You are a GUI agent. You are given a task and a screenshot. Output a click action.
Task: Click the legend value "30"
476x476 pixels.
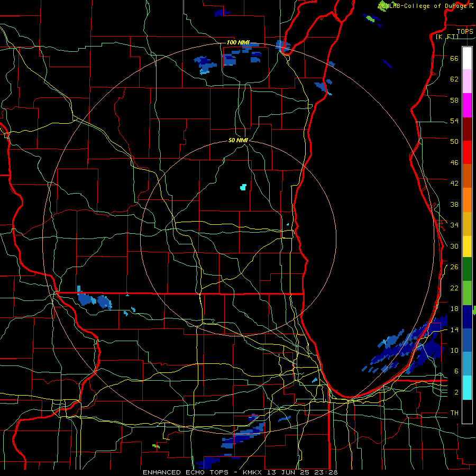pos(454,246)
